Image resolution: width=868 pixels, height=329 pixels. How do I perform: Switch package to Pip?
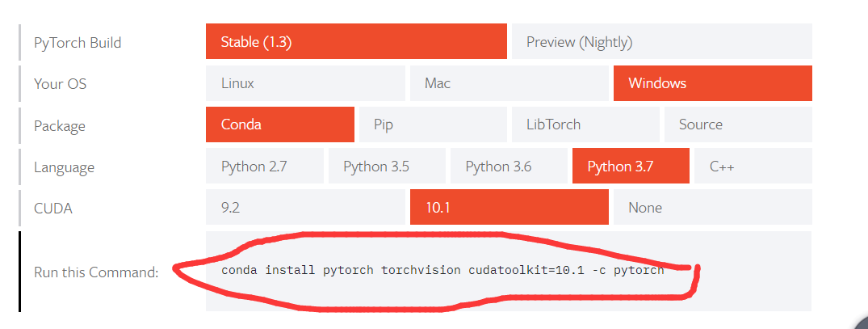[x=432, y=124]
